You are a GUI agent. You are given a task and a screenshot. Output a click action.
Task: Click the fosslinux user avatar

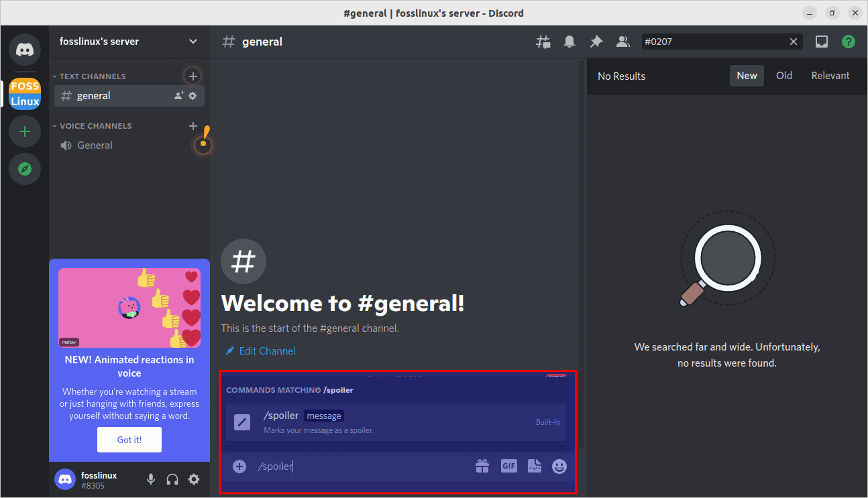tap(65, 479)
